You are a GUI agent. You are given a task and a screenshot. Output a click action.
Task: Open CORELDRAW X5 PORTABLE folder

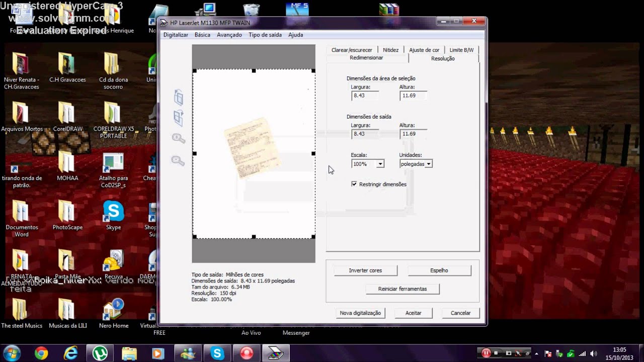(x=113, y=120)
